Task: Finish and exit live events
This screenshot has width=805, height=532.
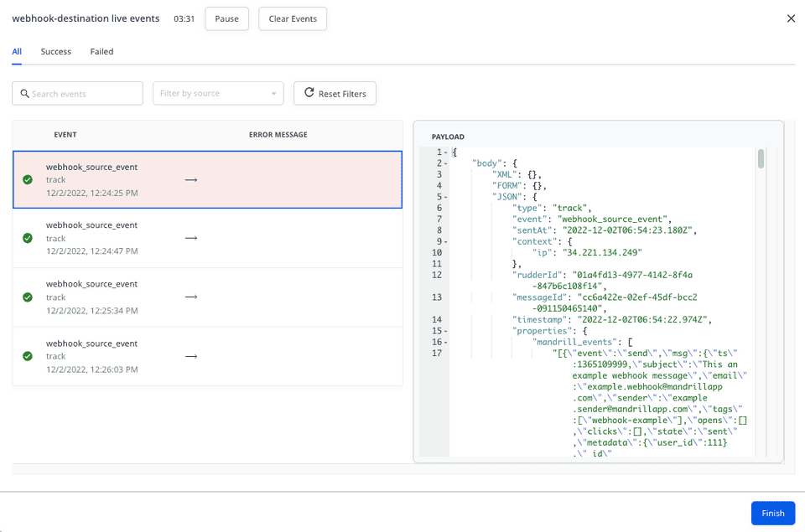Action: point(772,513)
